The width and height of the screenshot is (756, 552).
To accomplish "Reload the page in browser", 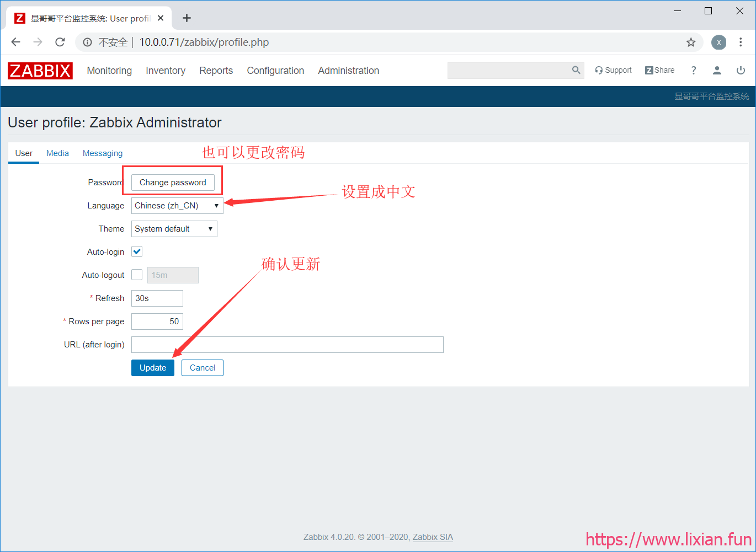I will tap(60, 42).
